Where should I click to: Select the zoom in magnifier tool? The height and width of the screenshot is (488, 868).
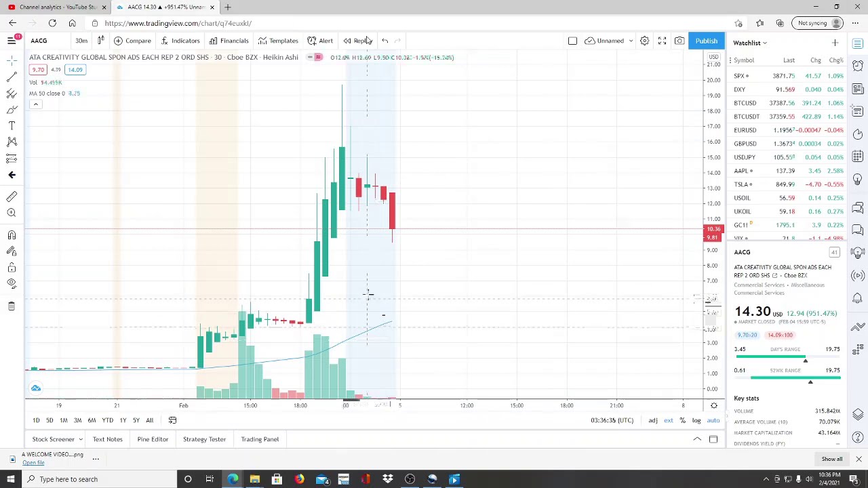coord(12,213)
